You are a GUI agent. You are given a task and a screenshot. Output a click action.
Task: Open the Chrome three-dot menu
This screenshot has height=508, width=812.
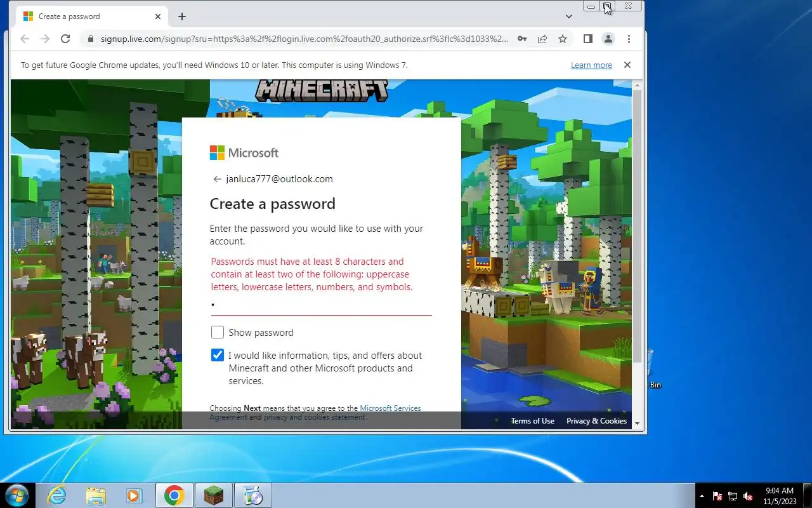click(629, 39)
